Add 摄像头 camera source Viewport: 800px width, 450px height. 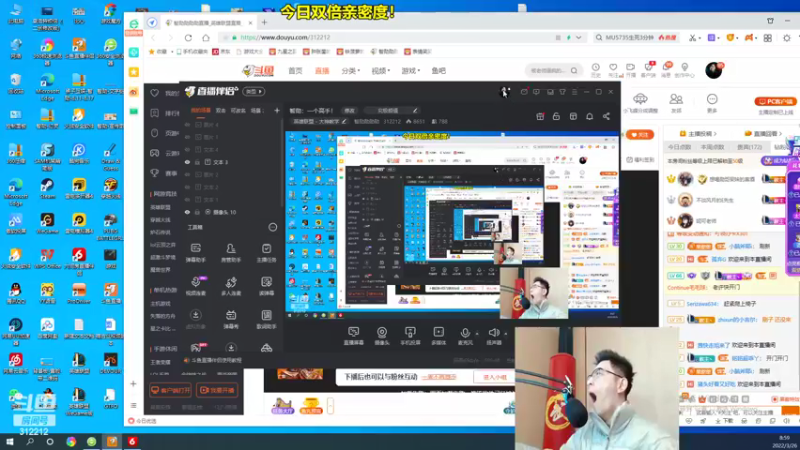coord(382,336)
